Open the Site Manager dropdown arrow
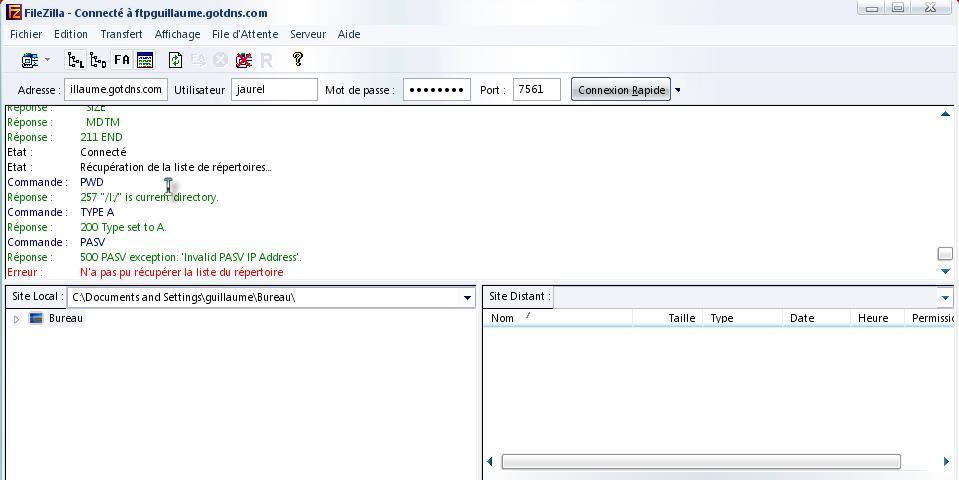Viewport: 959px width, 480px height. 48,60
